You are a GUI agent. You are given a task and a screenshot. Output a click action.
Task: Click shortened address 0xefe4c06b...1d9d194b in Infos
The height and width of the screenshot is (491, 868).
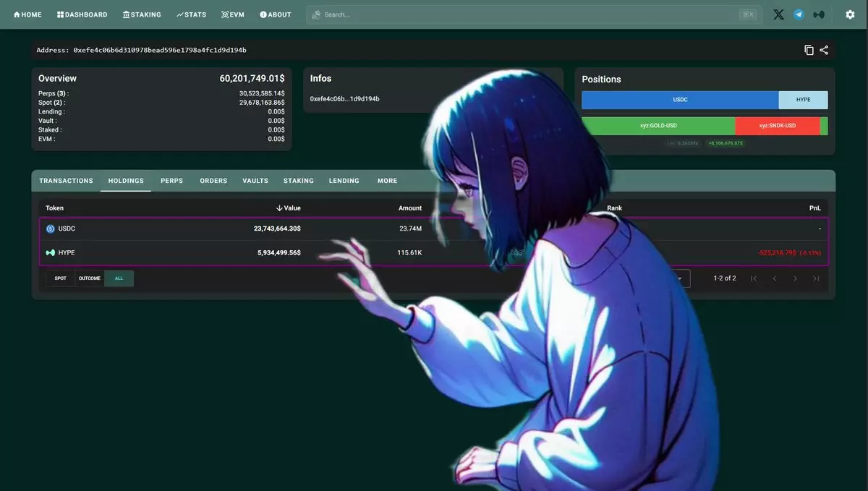point(344,98)
